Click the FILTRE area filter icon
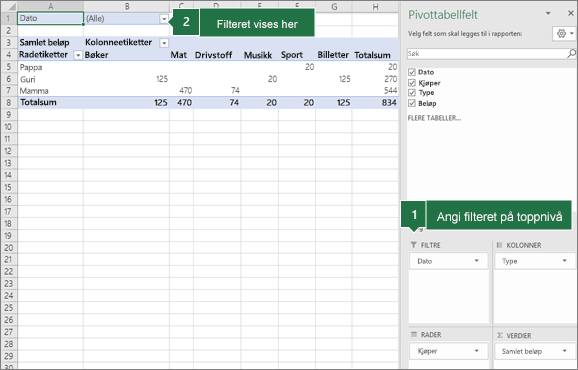This screenshot has width=578, height=370. click(x=414, y=245)
